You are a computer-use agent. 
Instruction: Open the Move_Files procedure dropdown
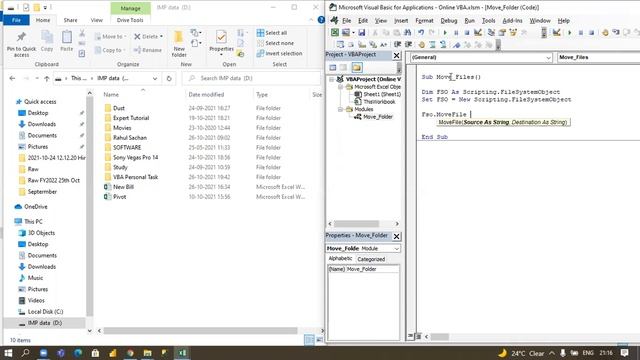tap(598, 58)
